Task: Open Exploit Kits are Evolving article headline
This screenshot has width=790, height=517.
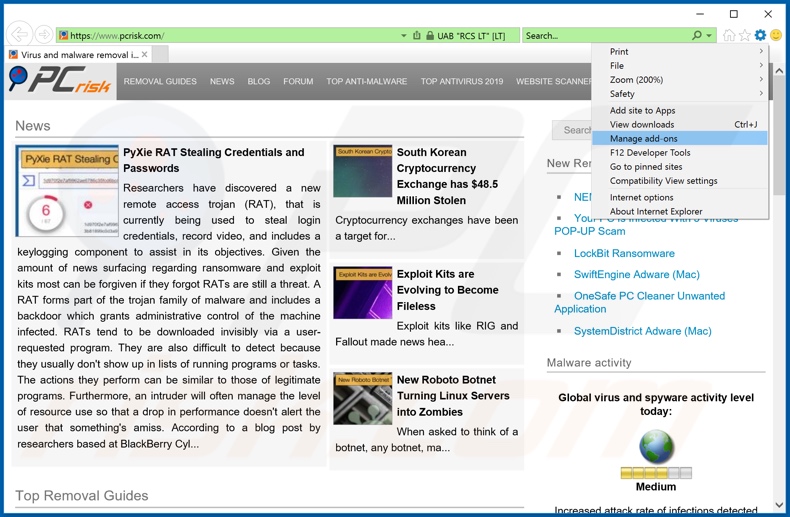Action: click(447, 290)
